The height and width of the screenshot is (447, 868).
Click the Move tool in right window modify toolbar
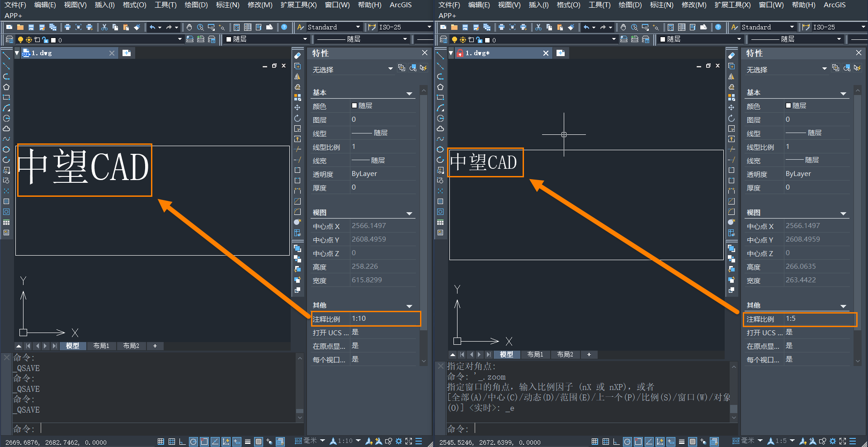tap(731, 108)
